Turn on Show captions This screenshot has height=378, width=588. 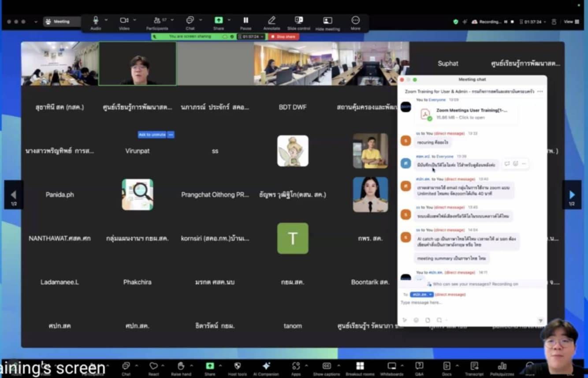(x=327, y=368)
